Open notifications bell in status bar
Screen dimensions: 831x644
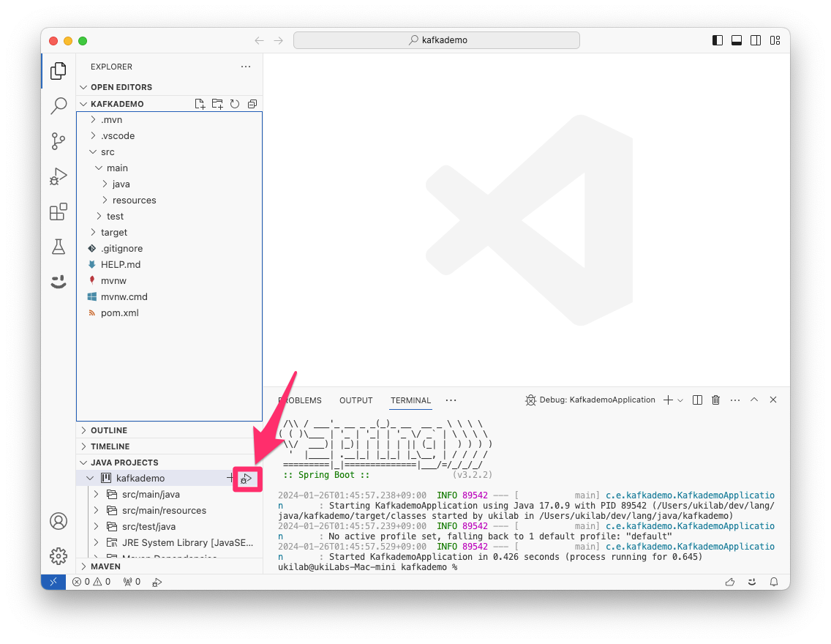coord(774,582)
